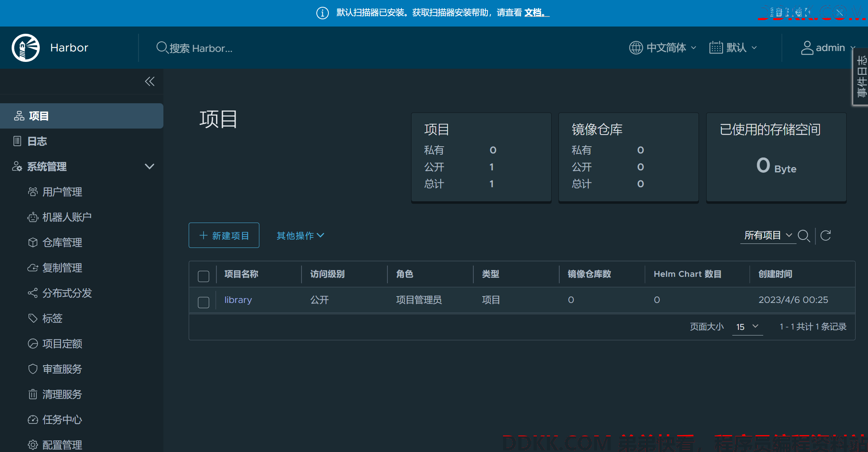Click the 配置管理 gear icon
The height and width of the screenshot is (452, 868).
click(33, 445)
